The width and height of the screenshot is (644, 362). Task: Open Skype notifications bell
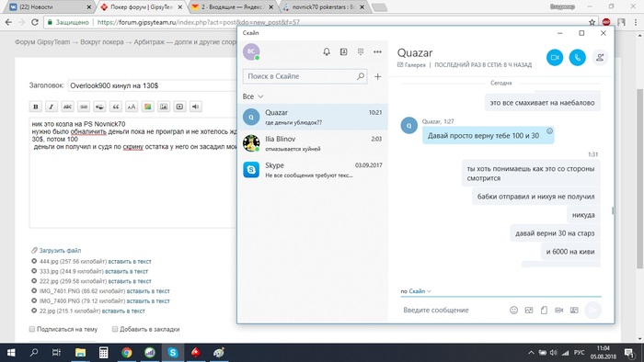tap(327, 51)
